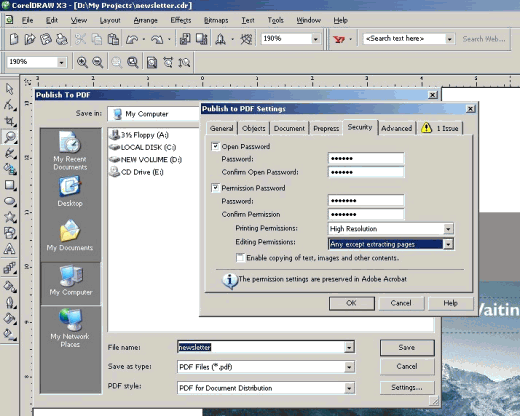The width and height of the screenshot is (520, 416).
Task: Open the Save in My Computer combo box
Action: coord(154,114)
